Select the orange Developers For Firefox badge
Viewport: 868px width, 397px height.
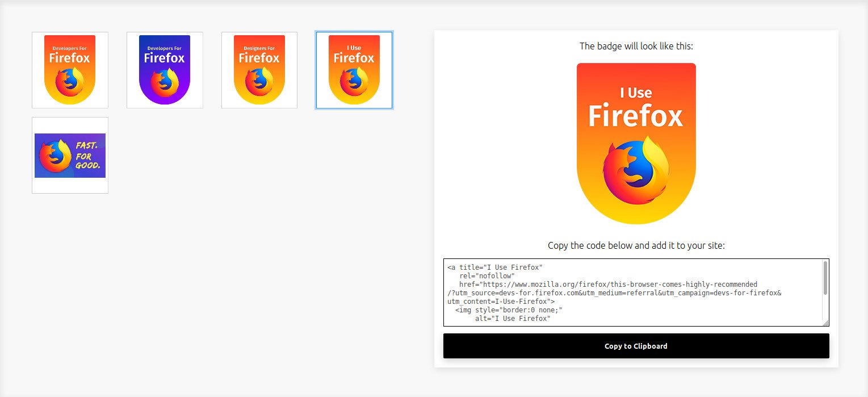70,69
